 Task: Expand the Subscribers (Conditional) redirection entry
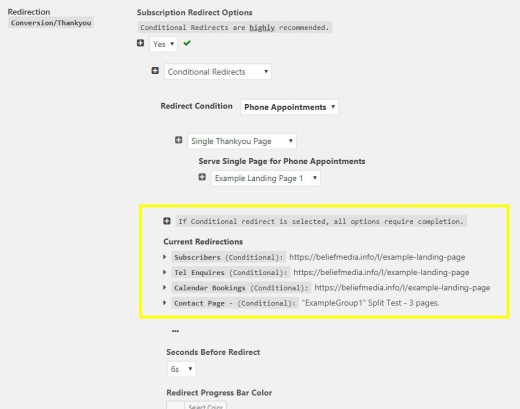(165, 257)
